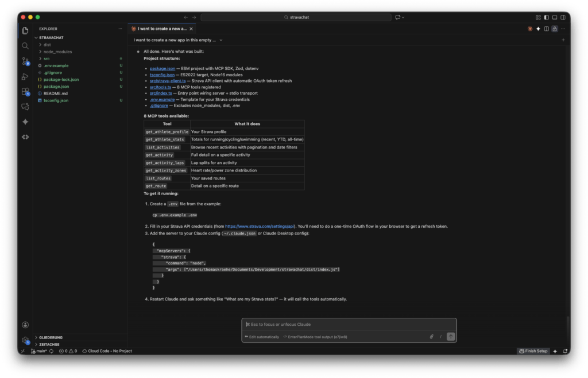Open the Manage gear icon

click(25, 340)
